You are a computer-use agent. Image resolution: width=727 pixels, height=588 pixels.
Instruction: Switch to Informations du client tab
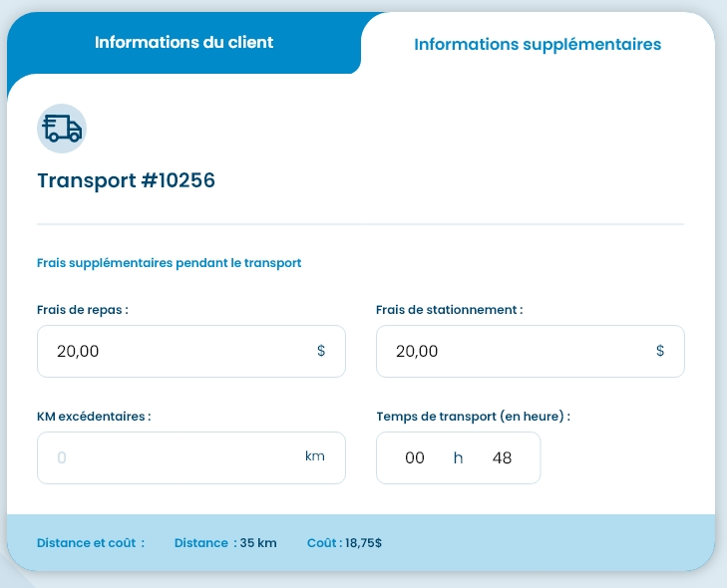point(183,43)
